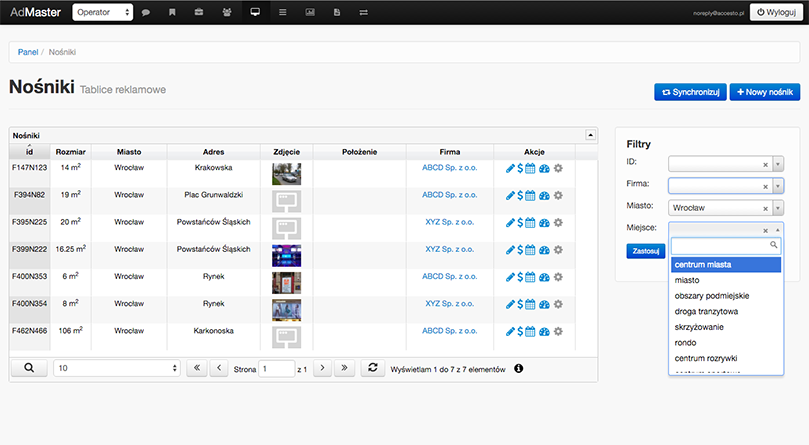Clear the Firma filter with x
Screen dimensions: 809x445
[x=766, y=187]
